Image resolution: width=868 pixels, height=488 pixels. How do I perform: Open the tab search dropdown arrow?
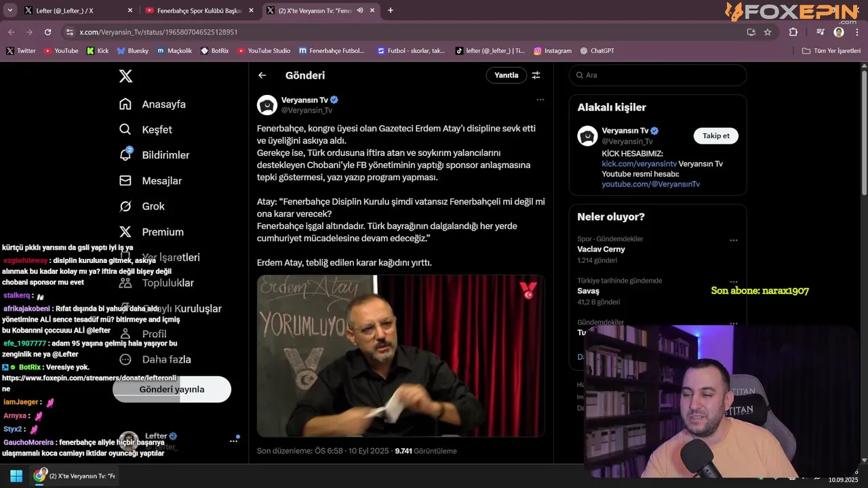click(x=9, y=10)
